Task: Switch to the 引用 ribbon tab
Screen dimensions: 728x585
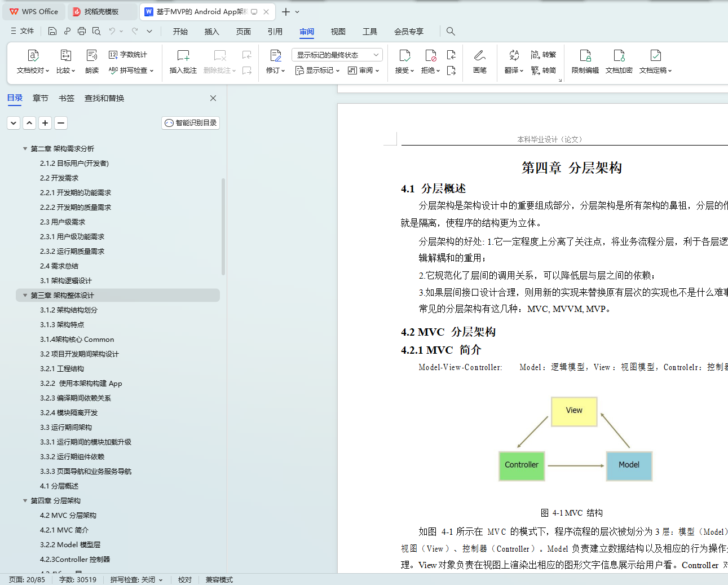Action: (275, 32)
